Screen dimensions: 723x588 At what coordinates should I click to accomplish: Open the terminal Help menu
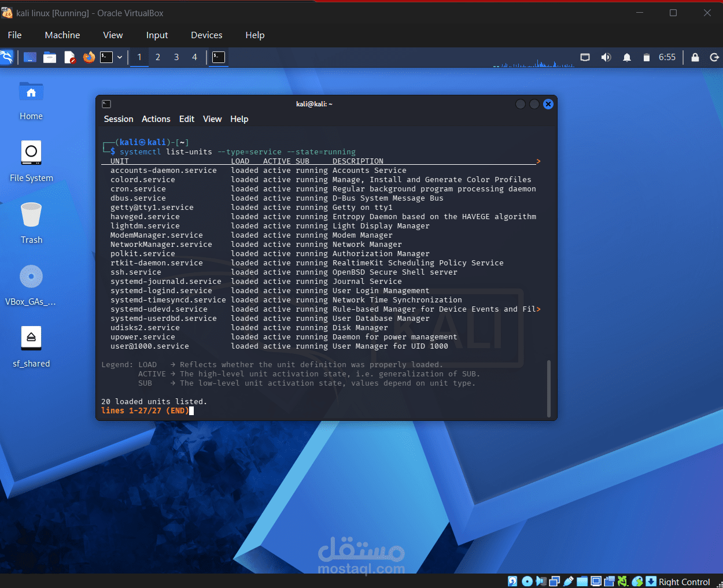click(239, 119)
